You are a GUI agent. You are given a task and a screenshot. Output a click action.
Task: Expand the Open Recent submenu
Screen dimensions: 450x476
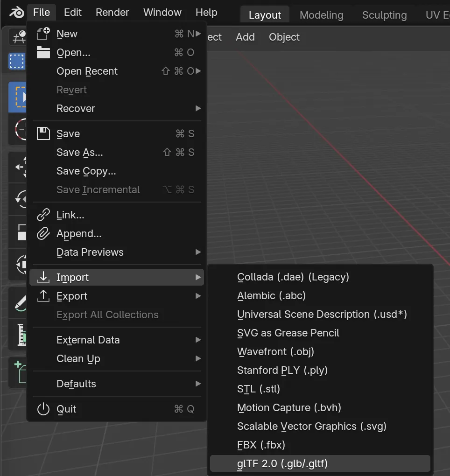[198, 71]
